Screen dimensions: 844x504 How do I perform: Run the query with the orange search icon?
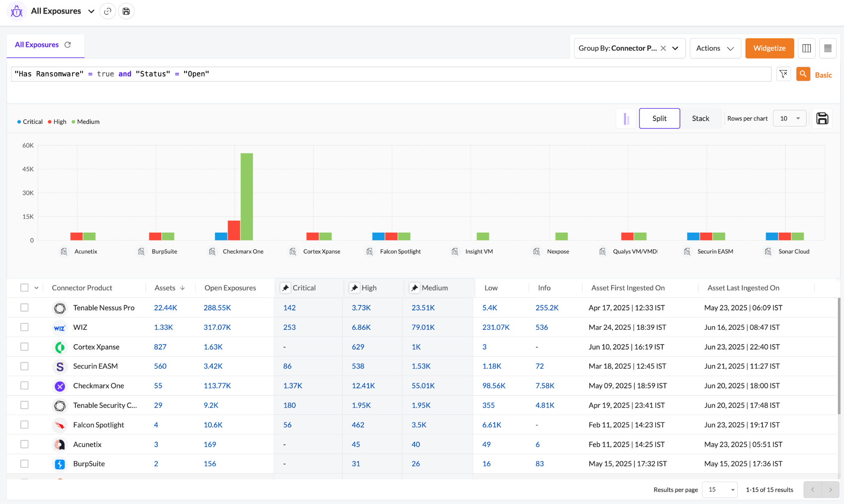803,74
